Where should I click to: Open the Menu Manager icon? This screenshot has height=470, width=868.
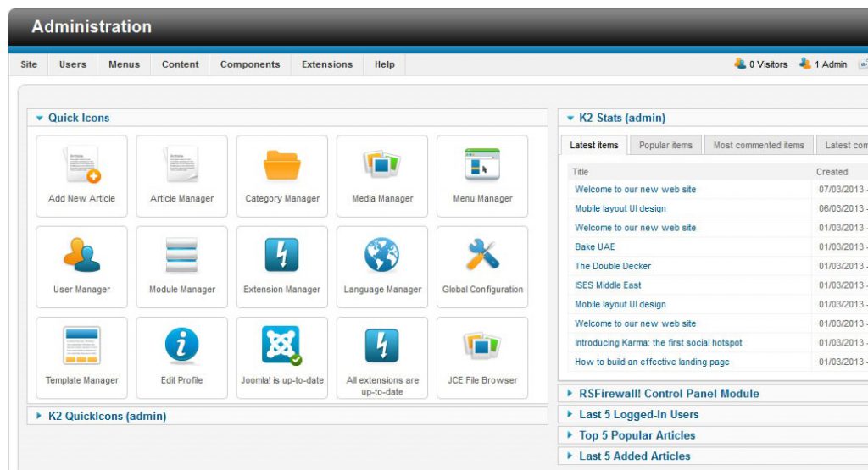482,176
